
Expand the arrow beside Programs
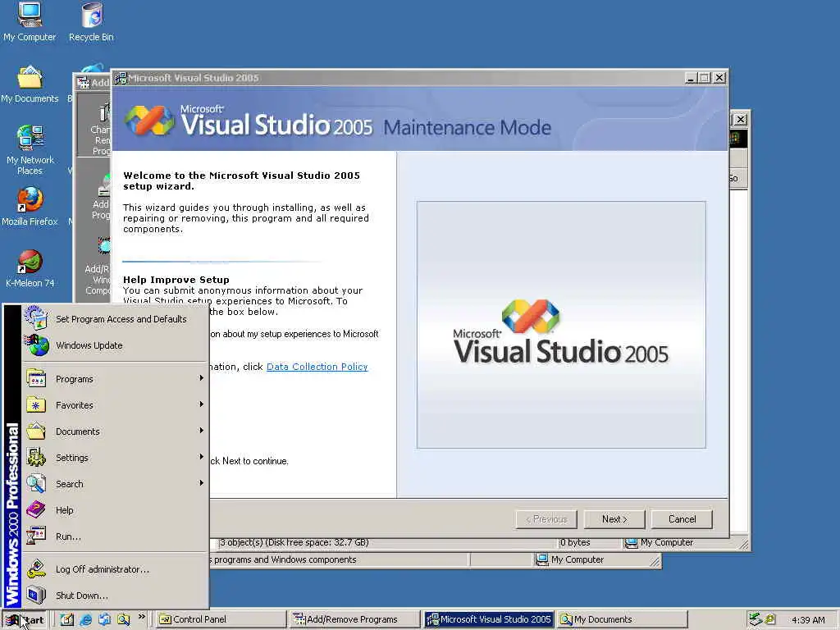[202, 378]
